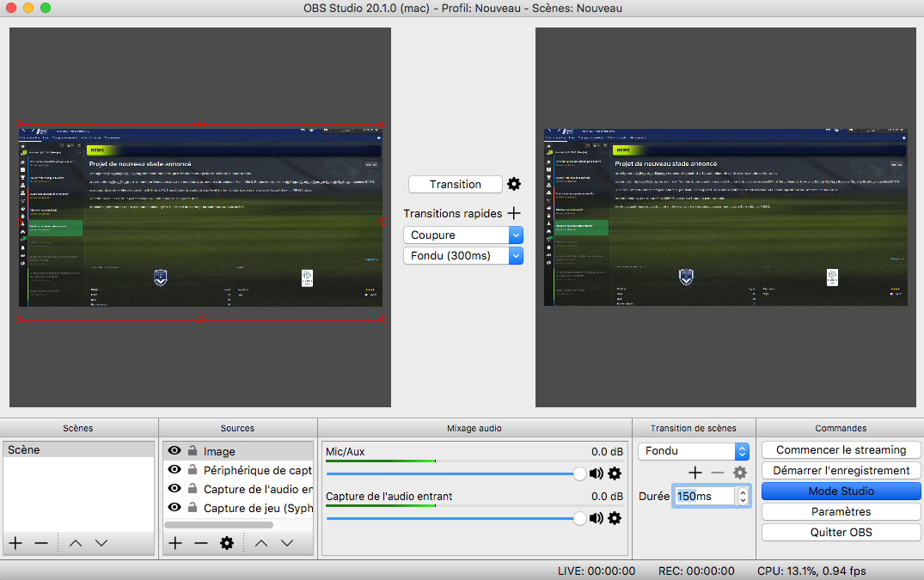Screen dimensions: 924x580
Task: Remove selected source with minus icon
Action: (201, 543)
